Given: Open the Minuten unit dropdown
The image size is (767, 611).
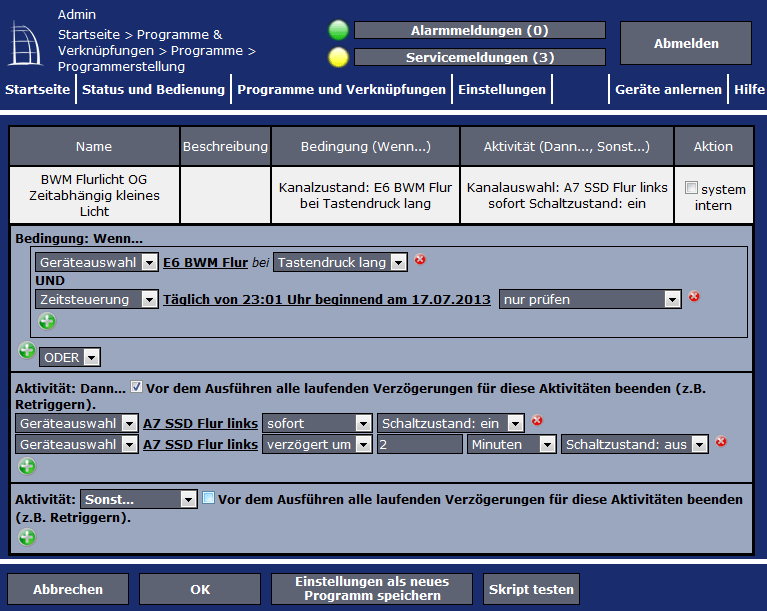Looking at the screenshot, I should (511, 444).
